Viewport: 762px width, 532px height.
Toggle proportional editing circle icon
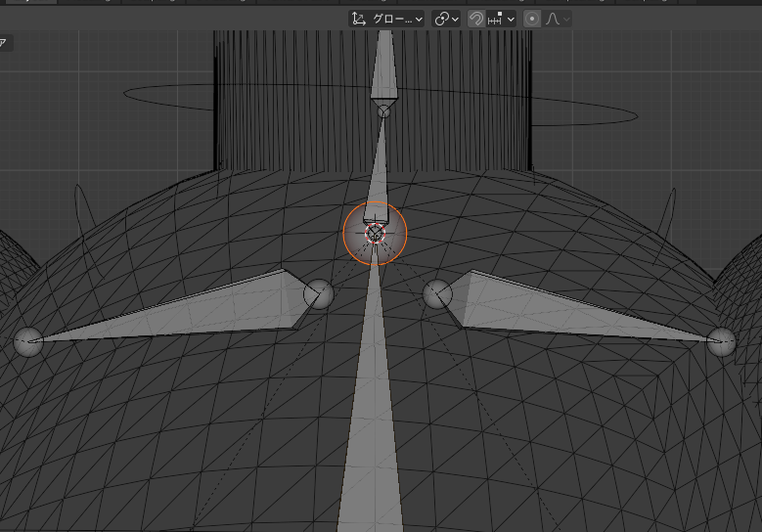532,19
